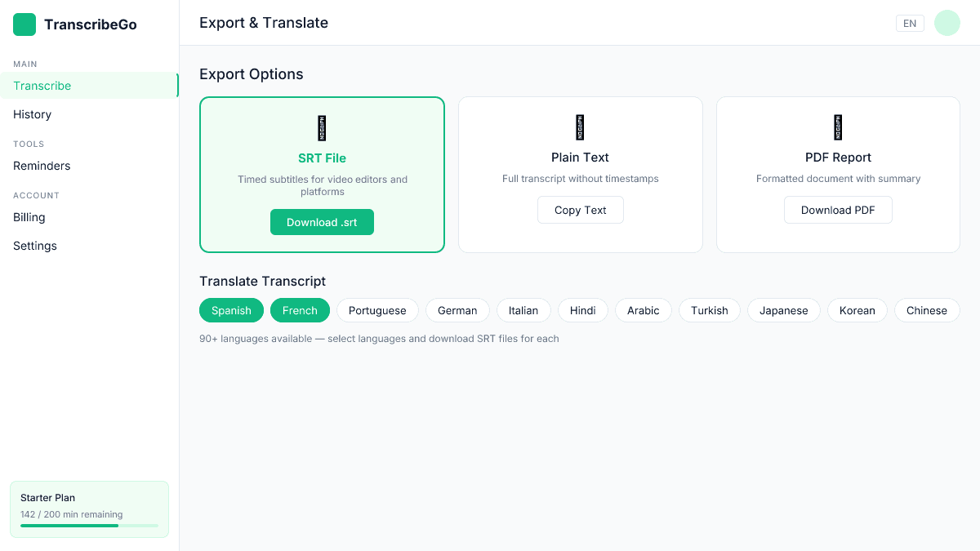Screen dimensions: 980x551
Task: Select Transcribe in the sidebar
Action: click(x=42, y=86)
